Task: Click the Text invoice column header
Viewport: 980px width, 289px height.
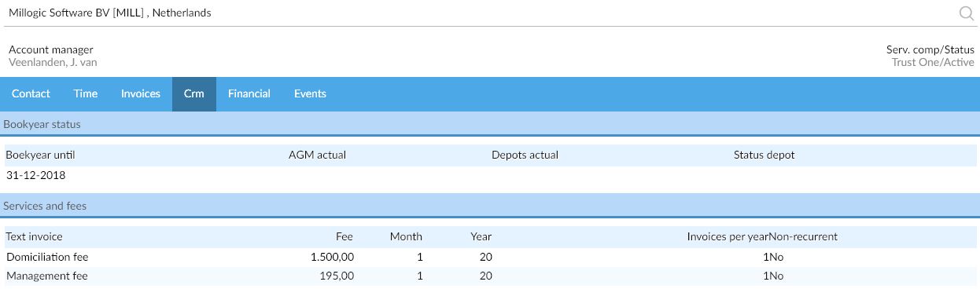Action: (x=34, y=236)
